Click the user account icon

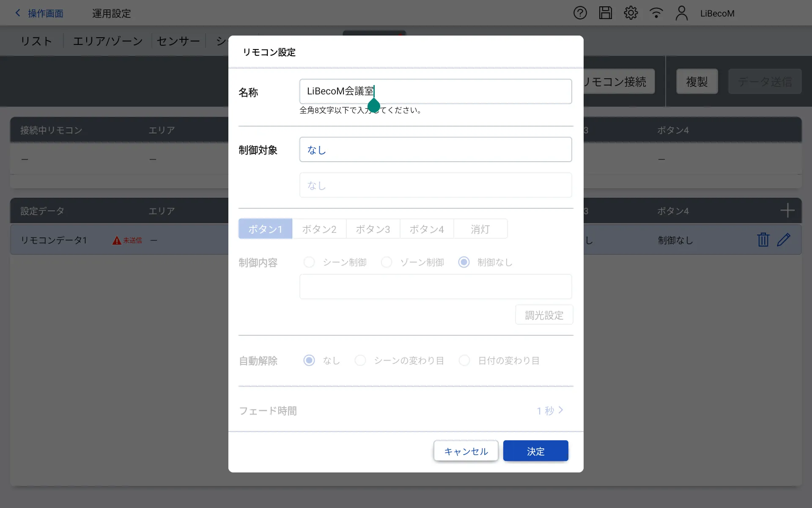(681, 13)
